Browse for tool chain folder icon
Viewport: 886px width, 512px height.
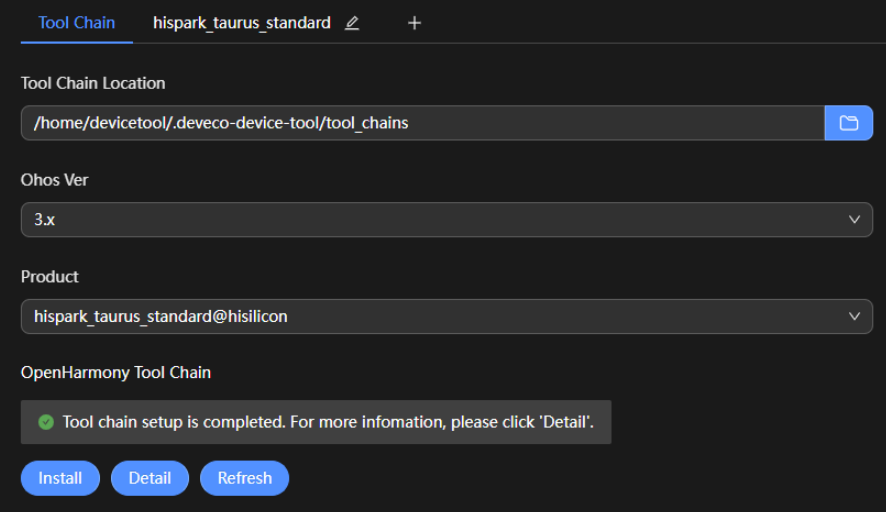pos(849,123)
